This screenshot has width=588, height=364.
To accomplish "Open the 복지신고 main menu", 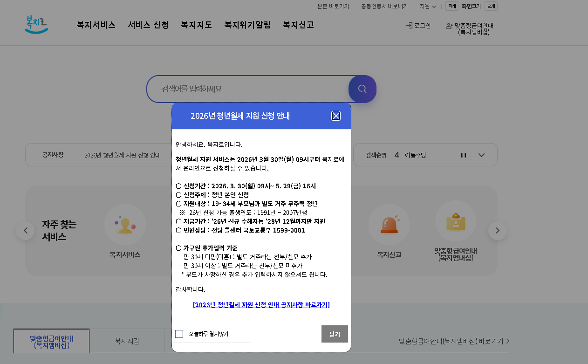I will [299, 25].
